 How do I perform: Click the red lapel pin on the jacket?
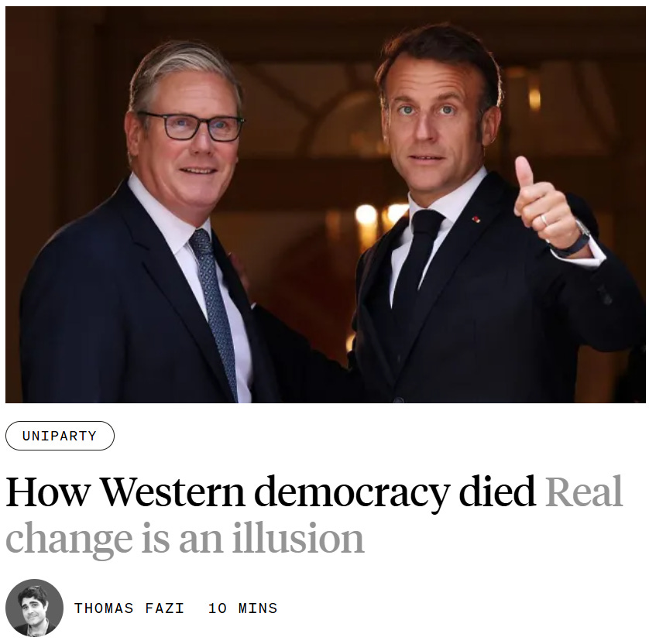(477, 219)
